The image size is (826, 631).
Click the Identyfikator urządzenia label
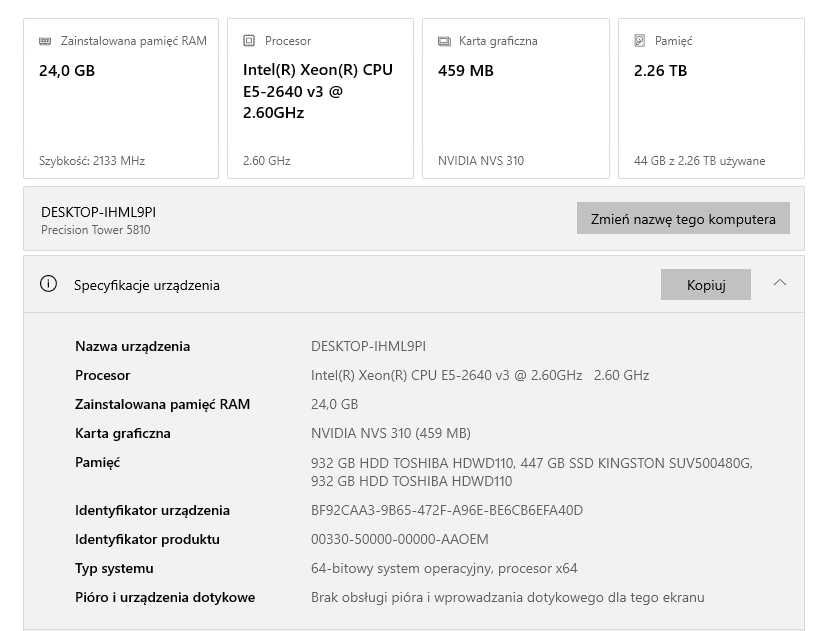(152, 510)
